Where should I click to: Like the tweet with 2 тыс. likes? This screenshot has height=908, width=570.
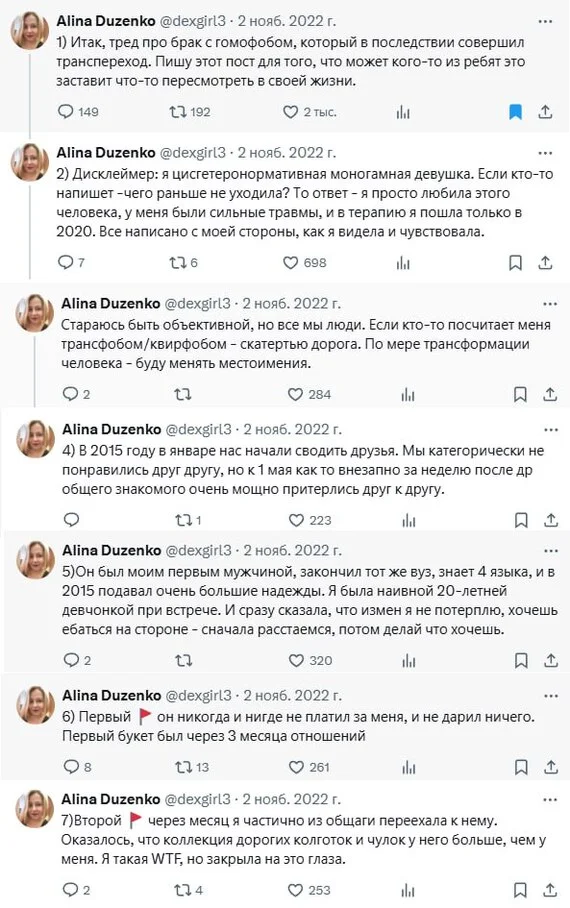[290, 111]
